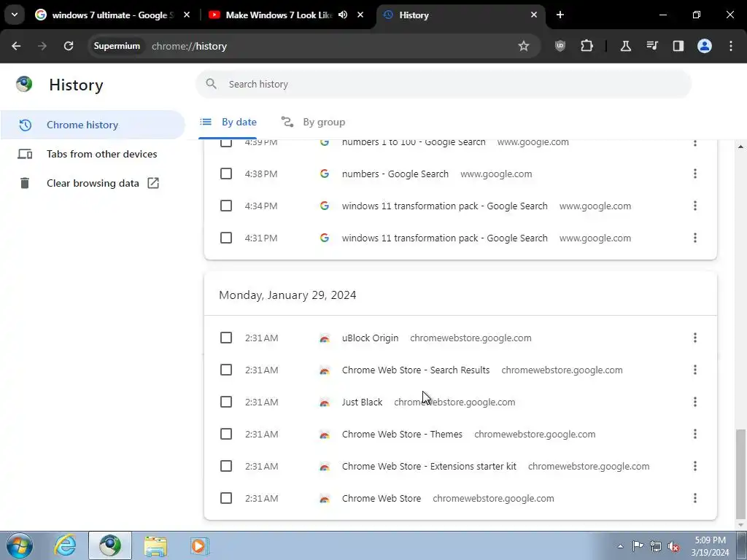Open the Extensions puzzle piece menu
The width and height of the screenshot is (747, 560).
(587, 46)
